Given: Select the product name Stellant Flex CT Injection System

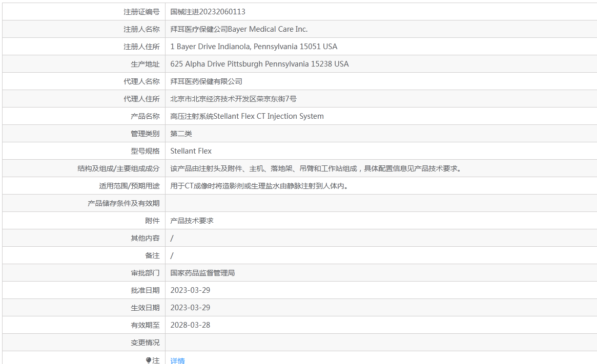Looking at the screenshot, I should [x=269, y=116].
